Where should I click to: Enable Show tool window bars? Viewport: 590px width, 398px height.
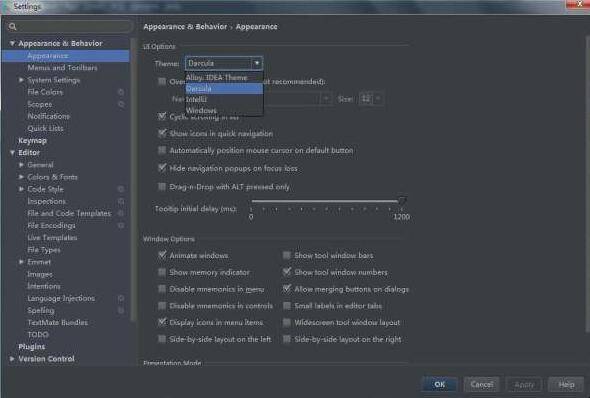(x=287, y=255)
